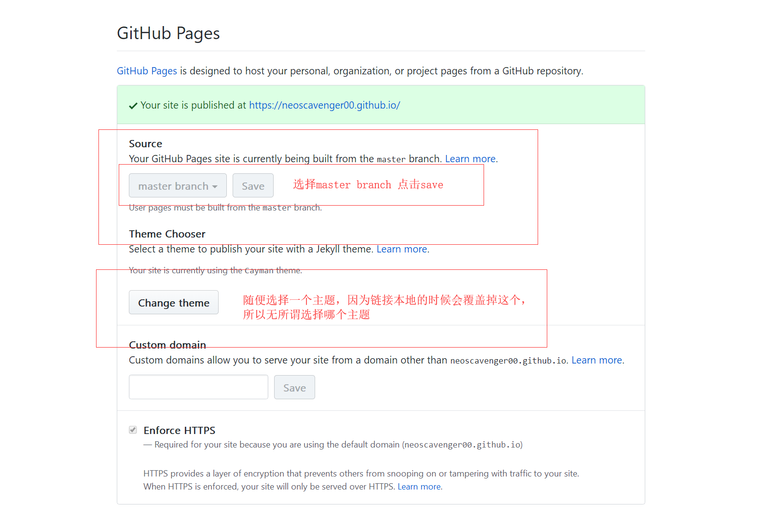Click the Source section heading
Viewport: 763px width, 532px height.
(x=145, y=144)
